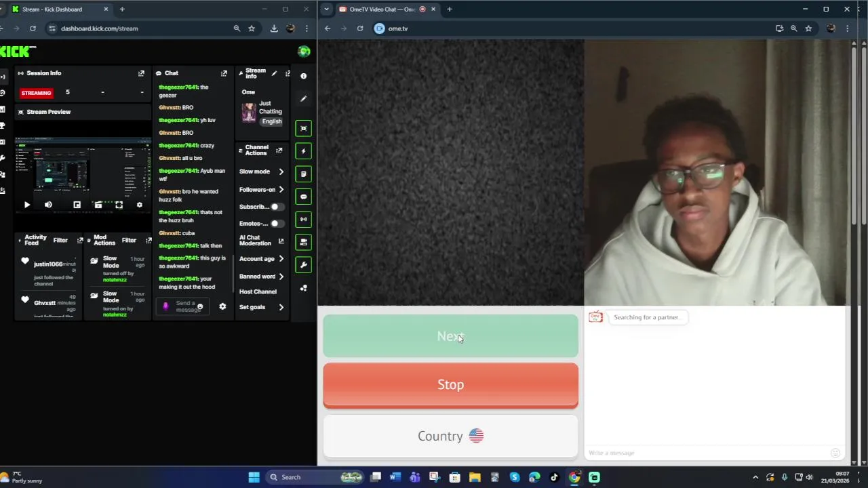Pop out the Session Info panel
The width and height of the screenshot is (868, 488).
(x=141, y=73)
